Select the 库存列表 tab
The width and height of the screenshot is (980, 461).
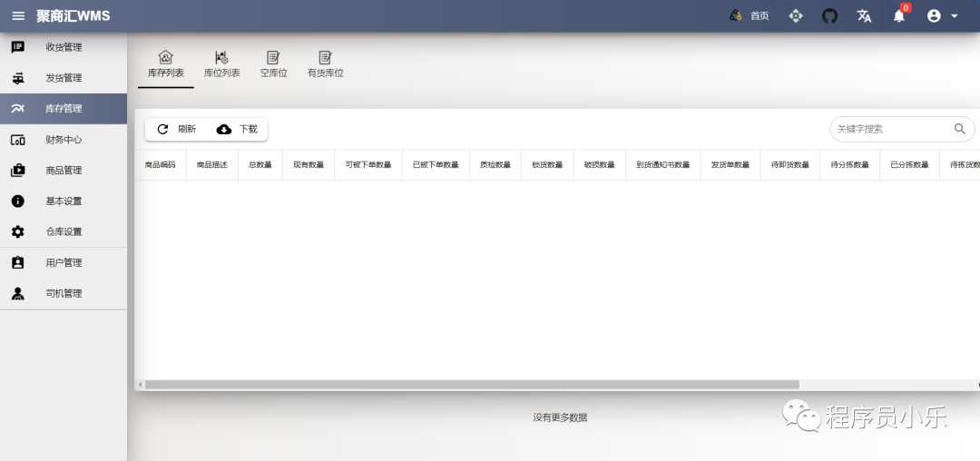point(166,64)
